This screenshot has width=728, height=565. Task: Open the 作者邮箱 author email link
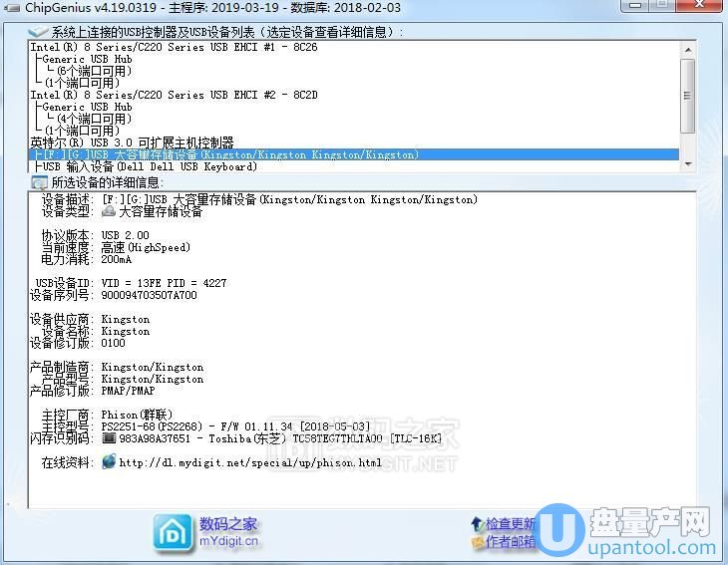click(x=511, y=542)
